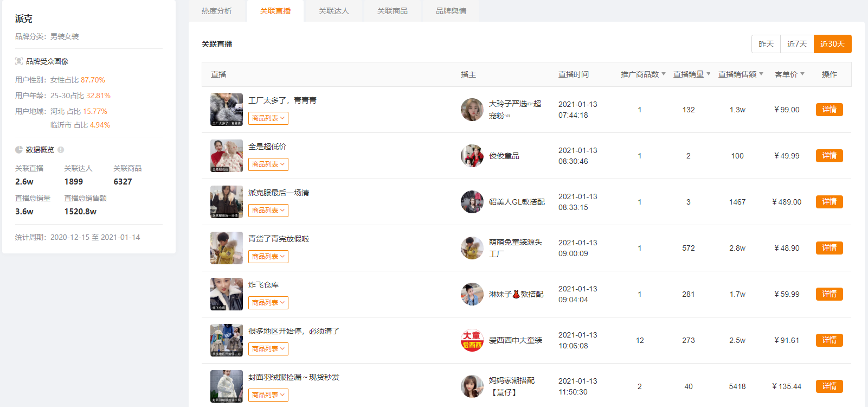This screenshot has width=868, height=407.
Task: Click the info icon beside 数据概览
Action: click(61, 150)
